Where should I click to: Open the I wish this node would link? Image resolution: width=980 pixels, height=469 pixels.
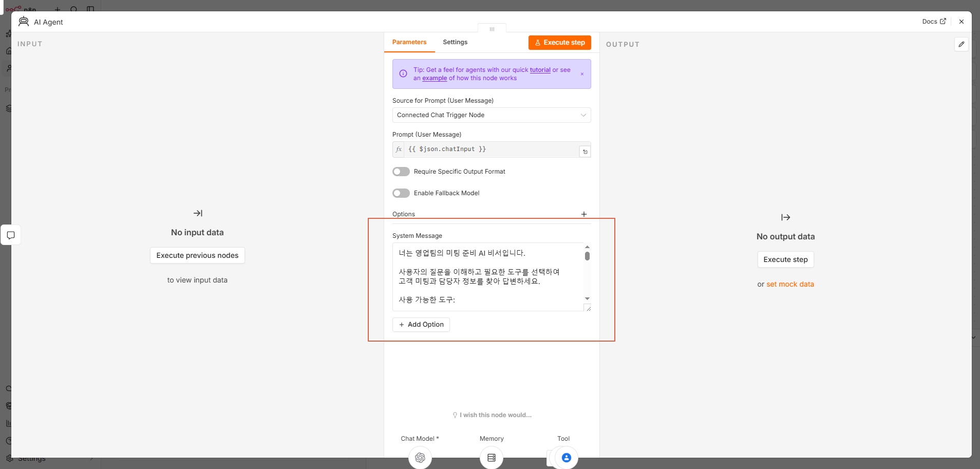coord(492,415)
